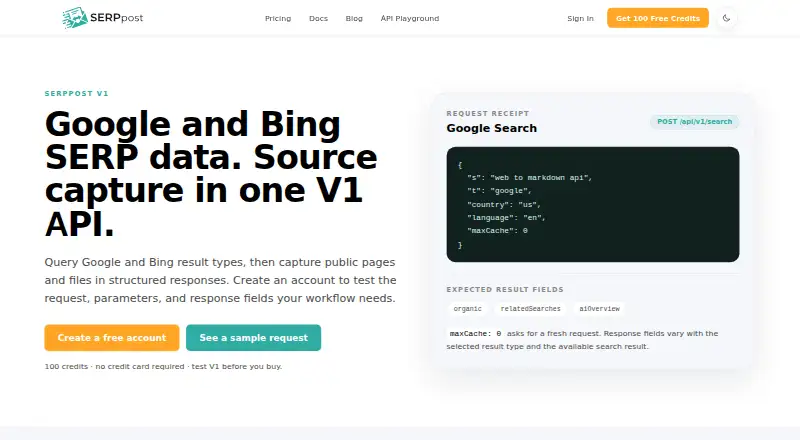Viewport: 800px width, 440px height.
Task: Click the organic result field chip
Action: (467, 308)
